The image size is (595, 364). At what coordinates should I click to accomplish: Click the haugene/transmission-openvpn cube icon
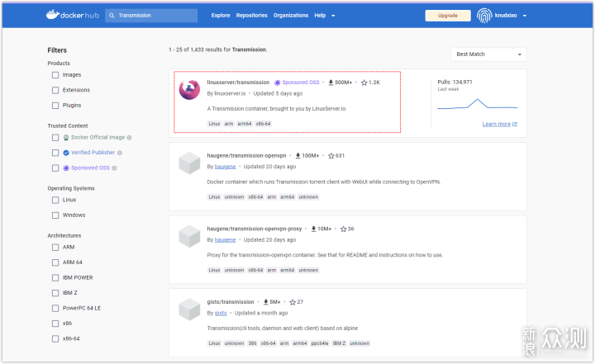click(x=189, y=163)
